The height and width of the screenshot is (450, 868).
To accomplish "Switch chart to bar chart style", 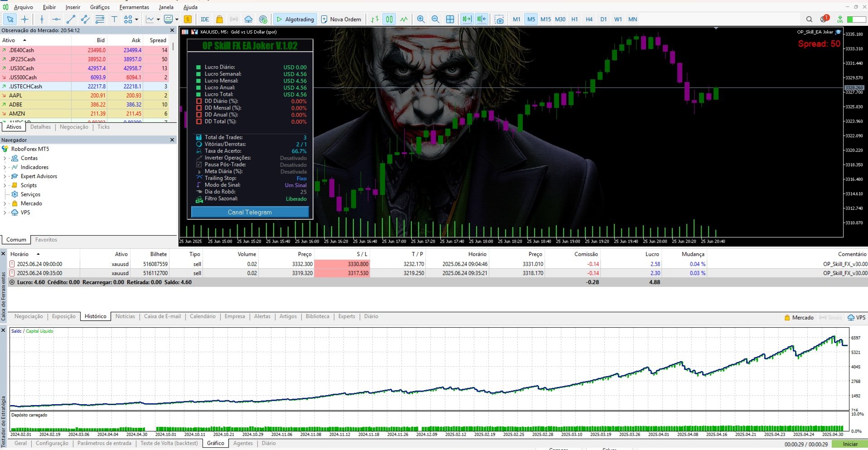I will point(375,19).
